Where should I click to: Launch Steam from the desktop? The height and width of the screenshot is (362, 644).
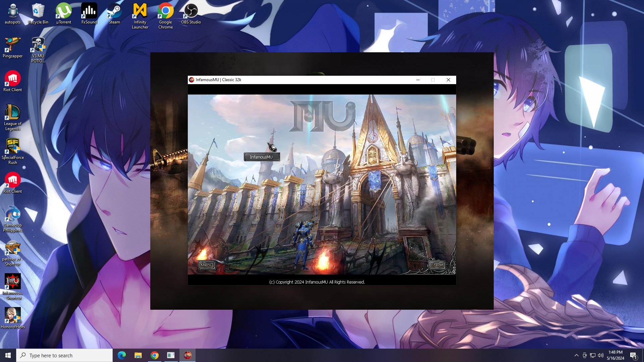coord(114,14)
